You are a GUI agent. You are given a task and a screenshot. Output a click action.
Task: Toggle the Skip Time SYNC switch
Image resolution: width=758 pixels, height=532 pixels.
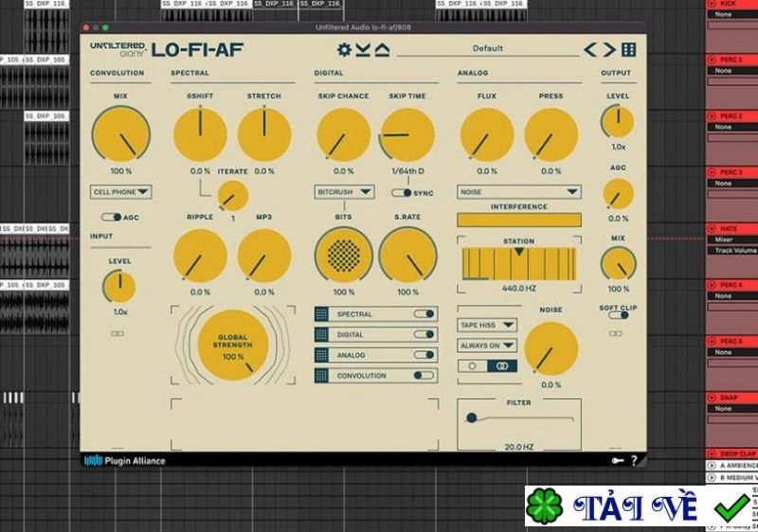401,192
